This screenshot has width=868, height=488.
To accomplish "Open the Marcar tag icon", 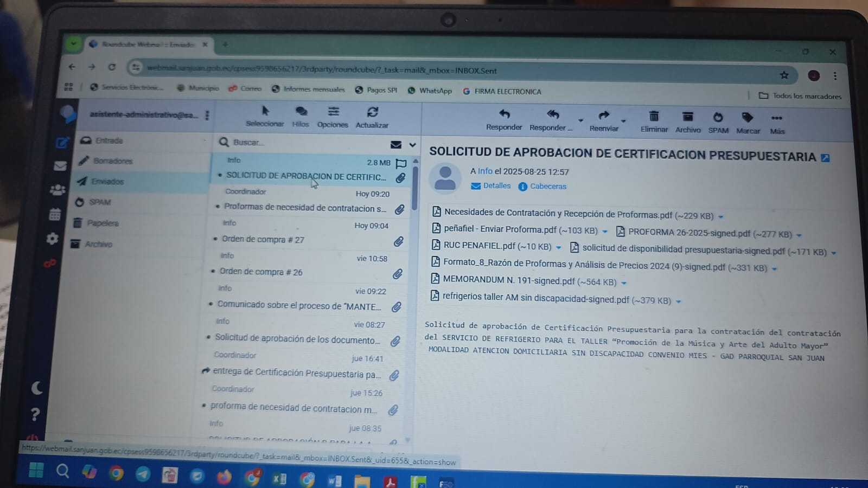I will point(748,118).
